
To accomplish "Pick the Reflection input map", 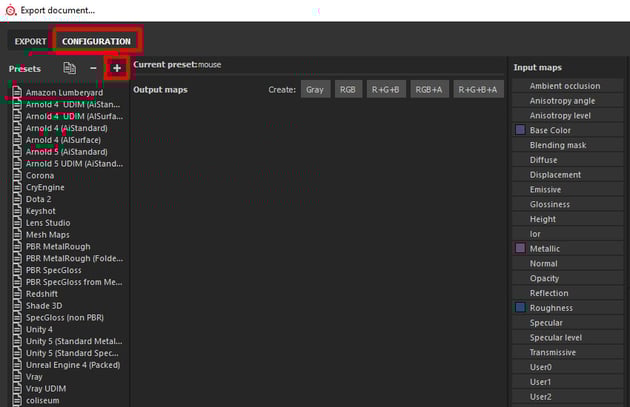I will (x=568, y=293).
